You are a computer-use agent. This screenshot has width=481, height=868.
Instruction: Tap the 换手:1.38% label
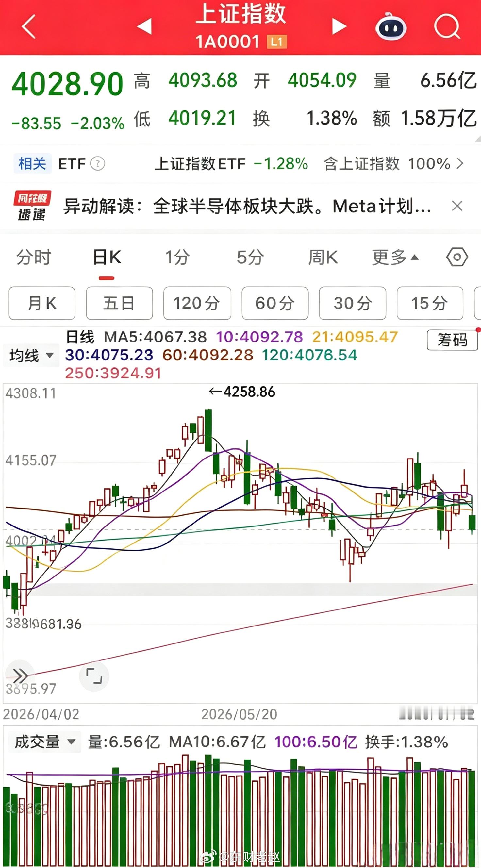point(406,742)
